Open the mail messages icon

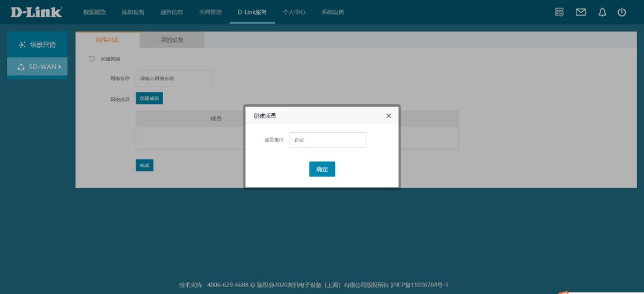tap(581, 12)
